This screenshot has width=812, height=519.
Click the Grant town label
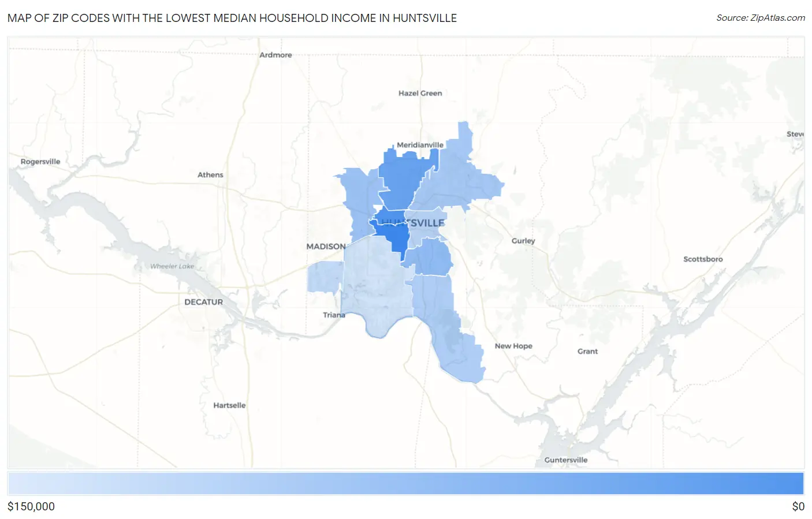tap(587, 351)
